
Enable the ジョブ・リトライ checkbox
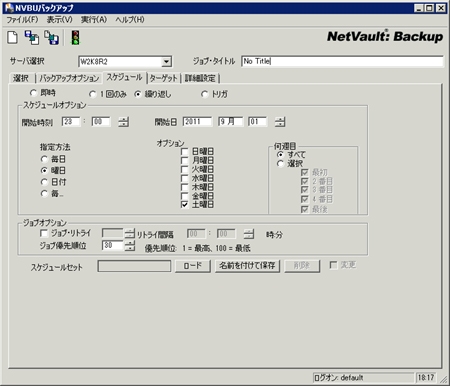pyautogui.click(x=43, y=233)
